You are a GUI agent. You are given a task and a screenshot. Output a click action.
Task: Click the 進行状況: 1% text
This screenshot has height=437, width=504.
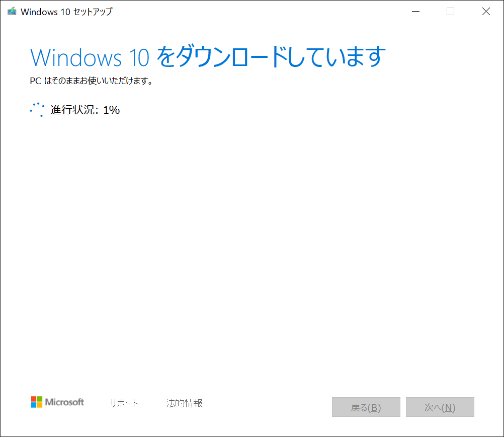tap(85, 110)
